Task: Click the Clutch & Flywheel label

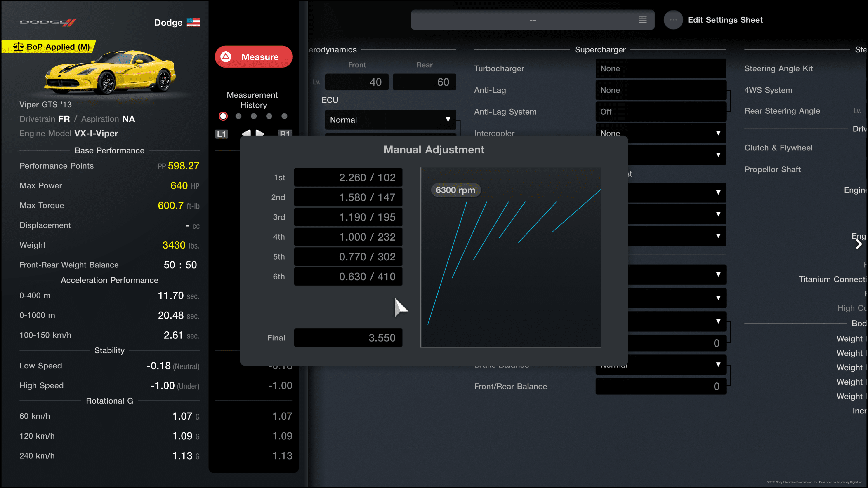Action: tap(778, 148)
